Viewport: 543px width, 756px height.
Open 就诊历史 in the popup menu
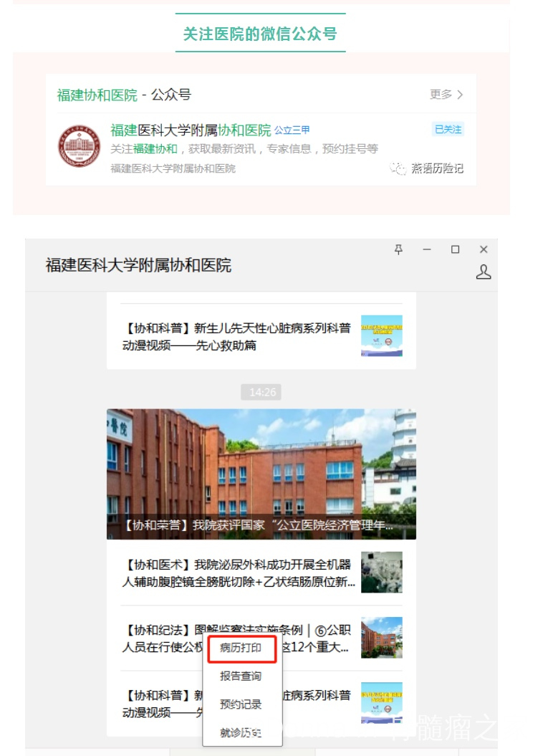(241, 733)
